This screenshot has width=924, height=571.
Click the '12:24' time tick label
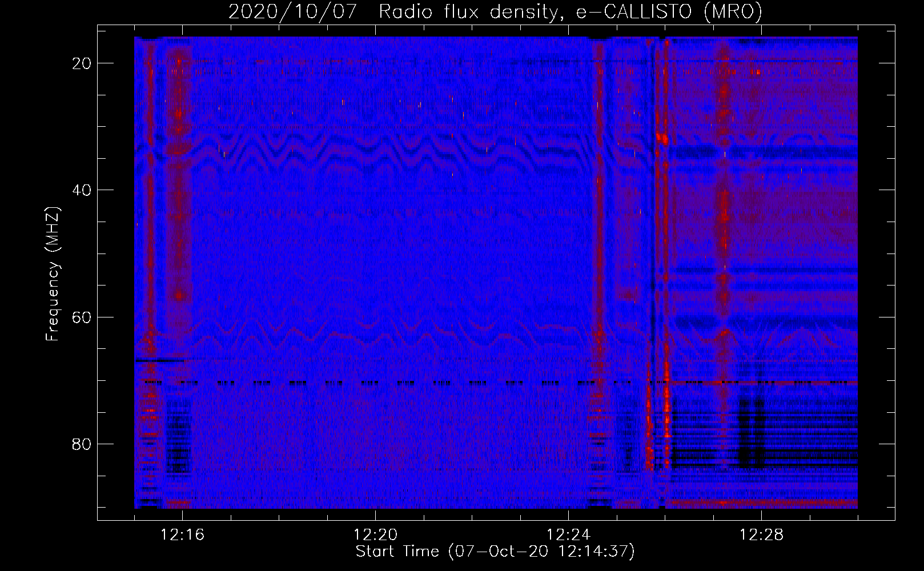568,535
